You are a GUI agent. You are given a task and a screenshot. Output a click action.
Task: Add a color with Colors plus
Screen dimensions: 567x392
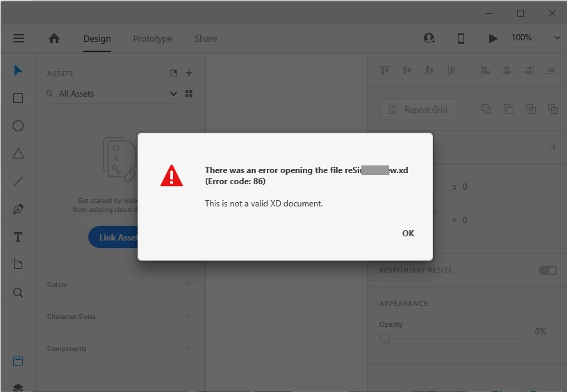coord(188,284)
